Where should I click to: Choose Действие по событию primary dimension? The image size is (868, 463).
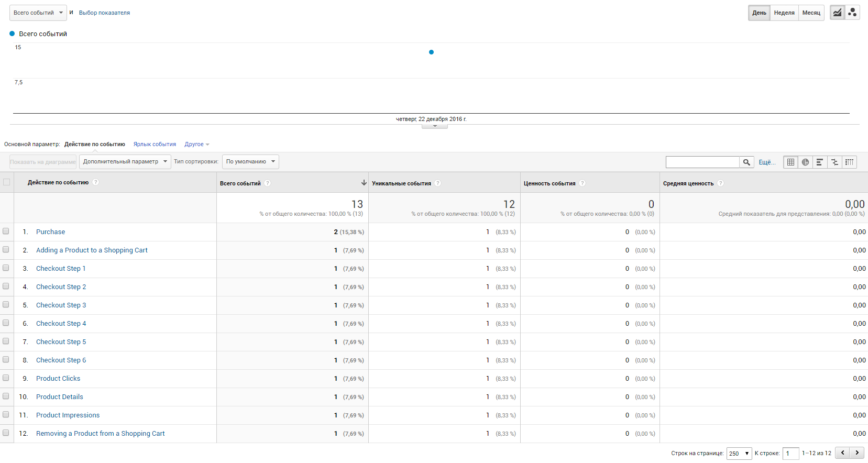(95, 144)
